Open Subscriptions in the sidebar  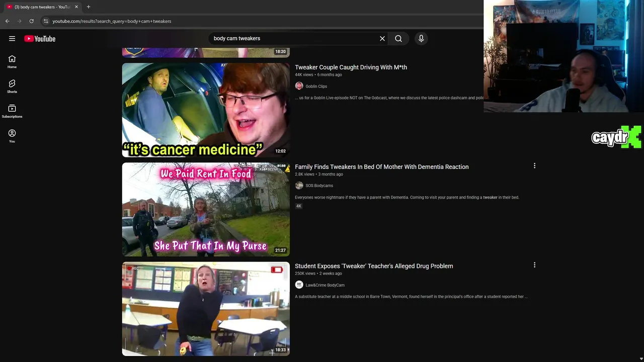[x=12, y=111]
